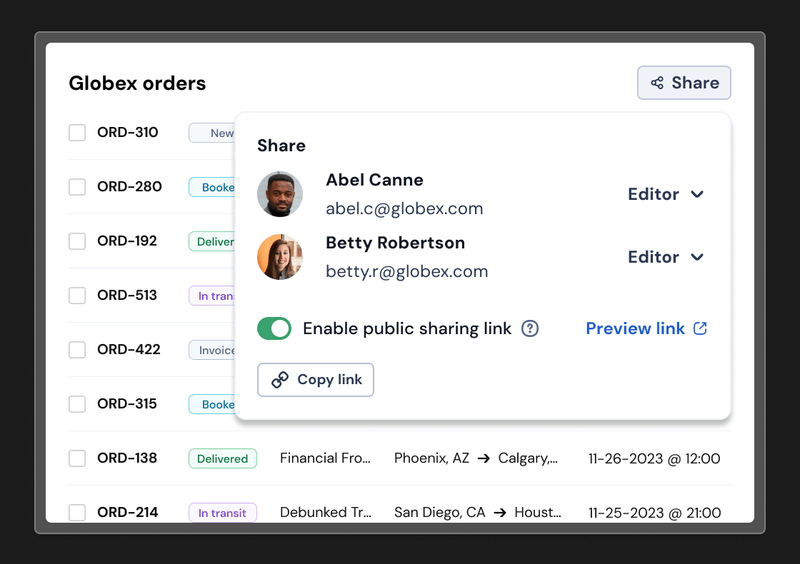This screenshot has width=800, height=564.
Task: Click the Share button at top right
Action: [684, 83]
